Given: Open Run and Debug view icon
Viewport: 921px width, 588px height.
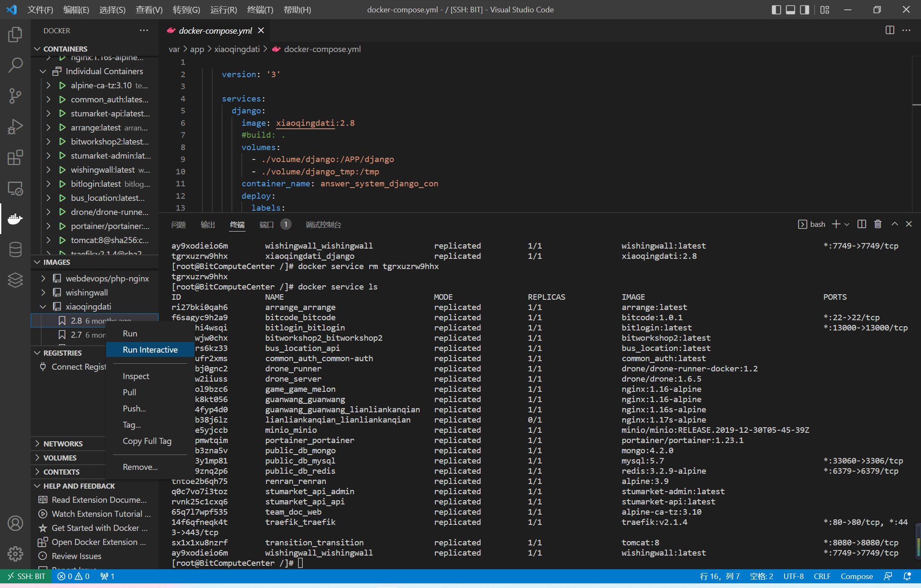Looking at the screenshot, I should click(15, 126).
